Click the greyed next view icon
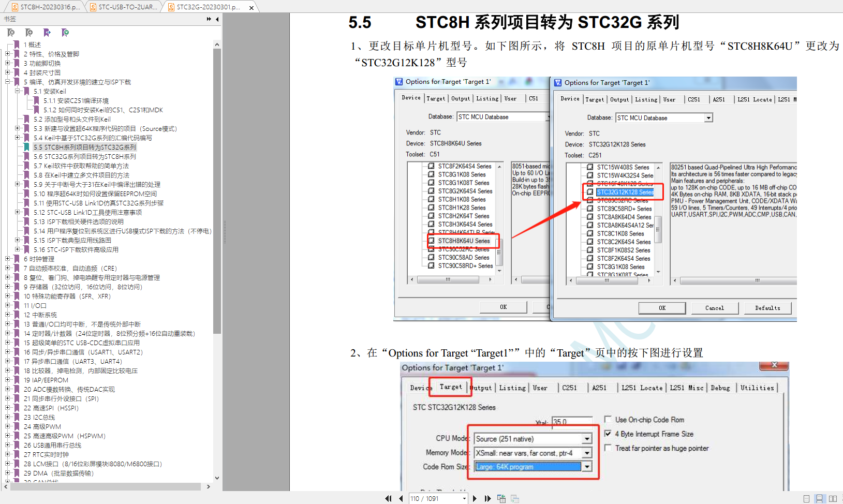The height and width of the screenshot is (504, 843). pyautogui.click(x=515, y=498)
